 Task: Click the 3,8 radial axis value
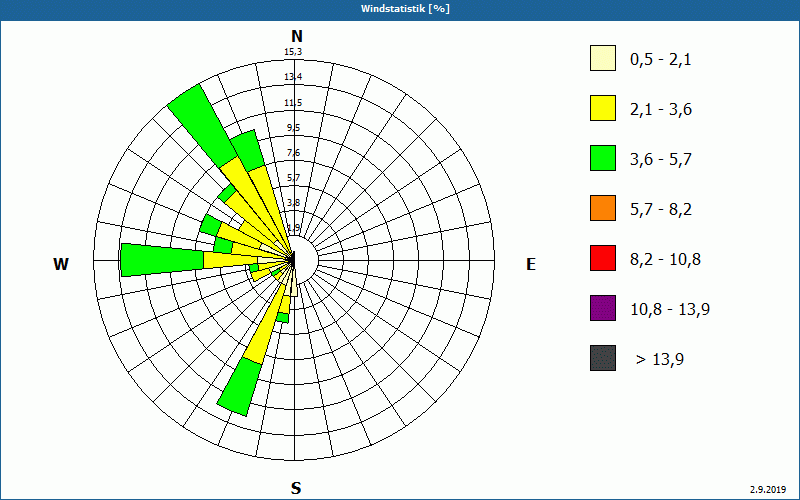[x=293, y=203]
